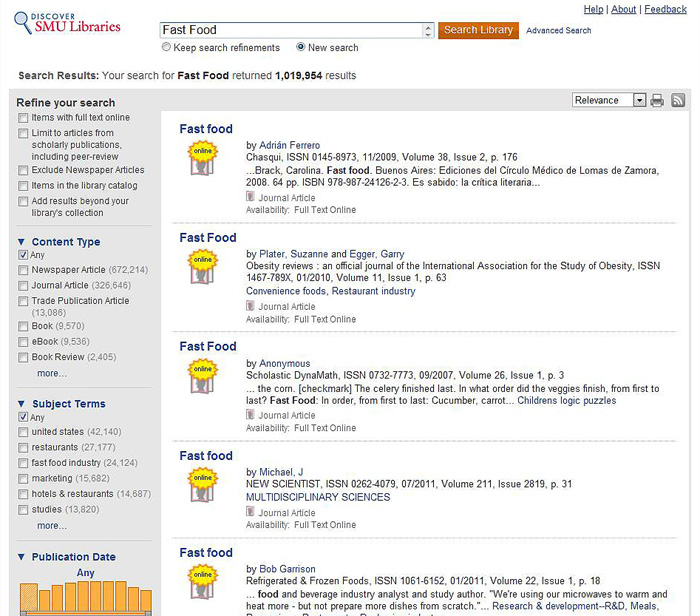Click the online badge icon for Bob Garrison result
The image size is (700, 616).
(x=203, y=582)
